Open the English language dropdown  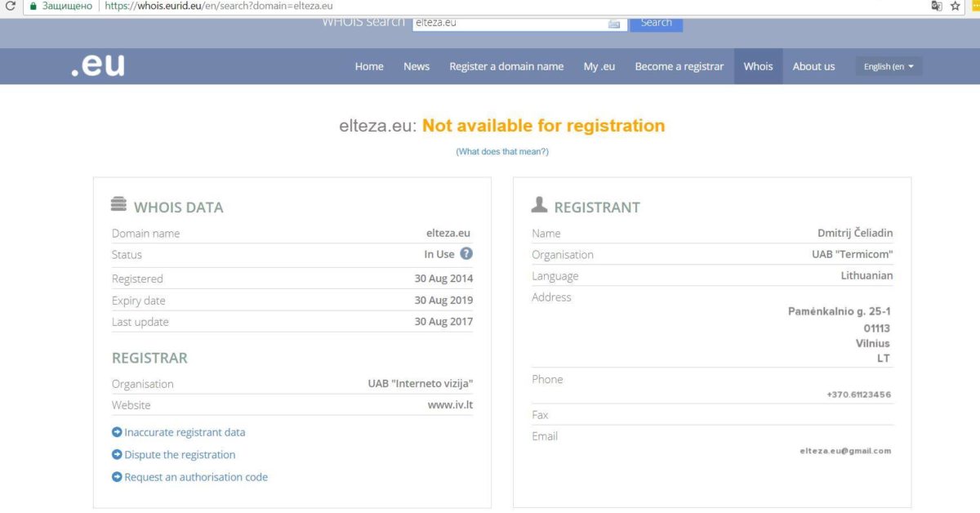tap(889, 66)
